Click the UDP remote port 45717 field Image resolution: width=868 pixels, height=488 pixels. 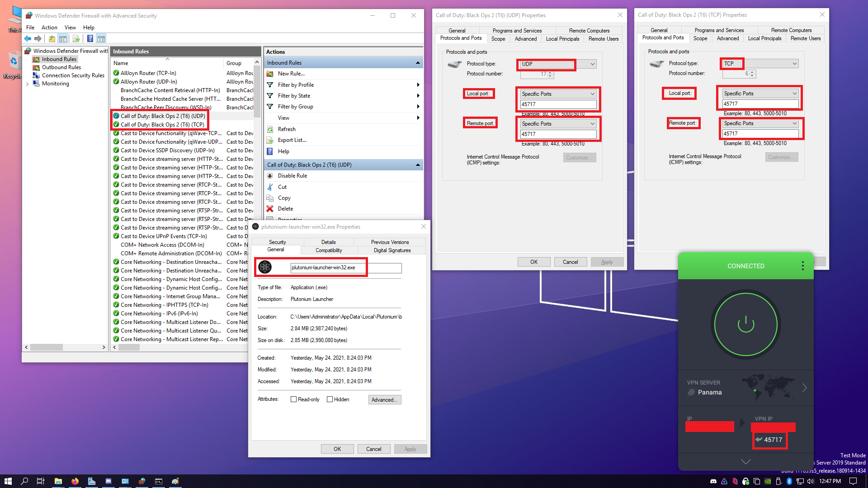558,134
